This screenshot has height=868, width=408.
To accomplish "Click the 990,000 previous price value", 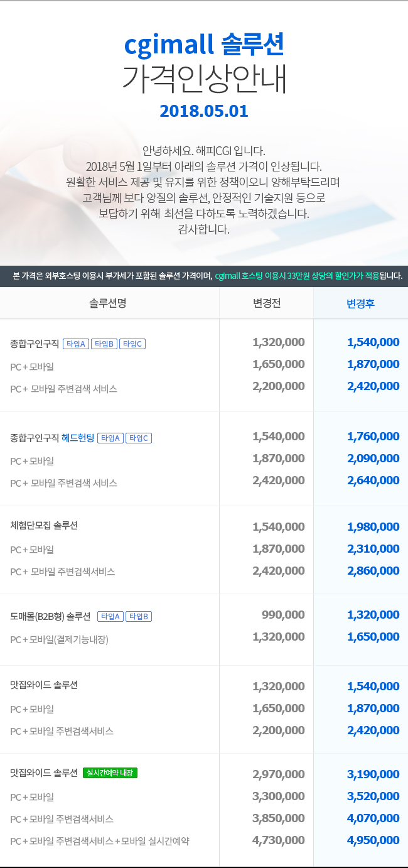I will 283,615.
